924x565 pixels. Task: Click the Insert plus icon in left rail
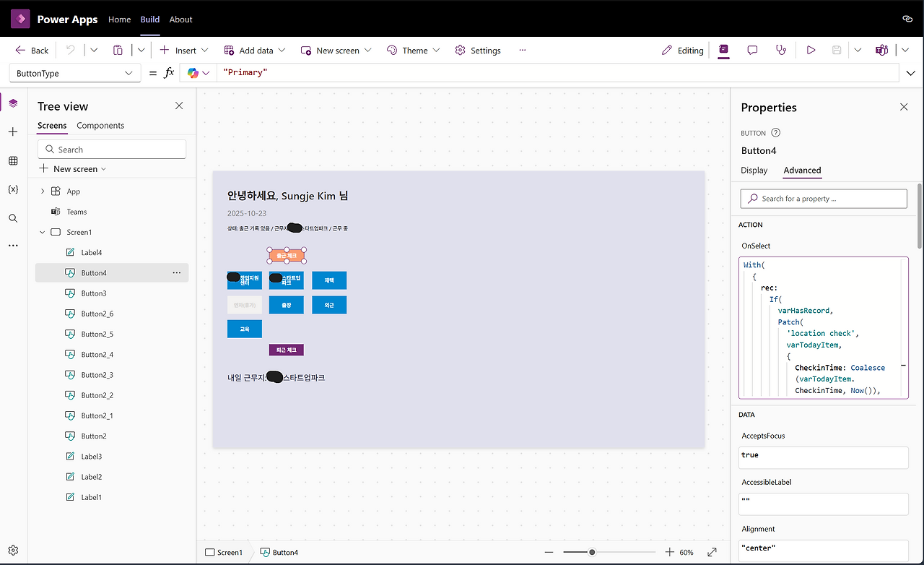[x=13, y=131]
